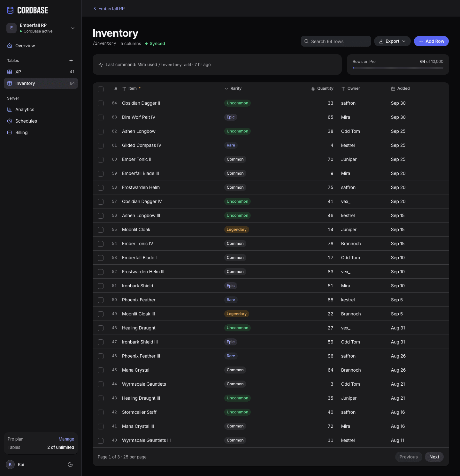
Task: Go to Schedules in sidebar
Action: 41,121
